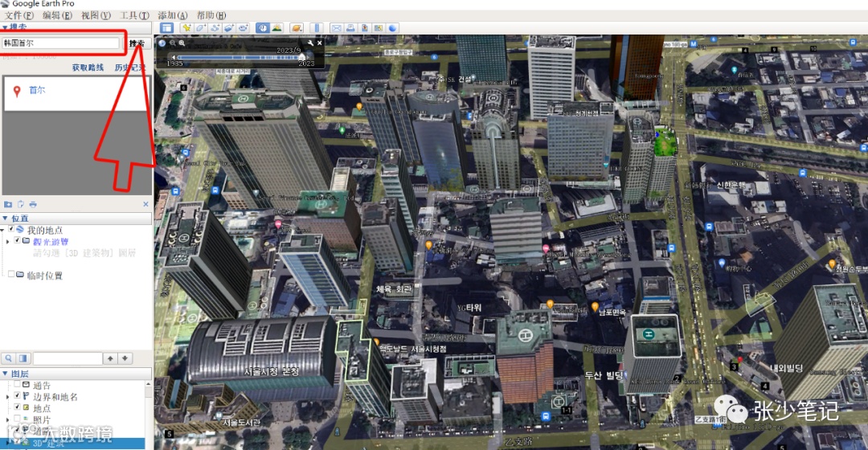Screen dimensions: 868x450
Task: Toggle historical imagery clock button
Action: [262, 27]
